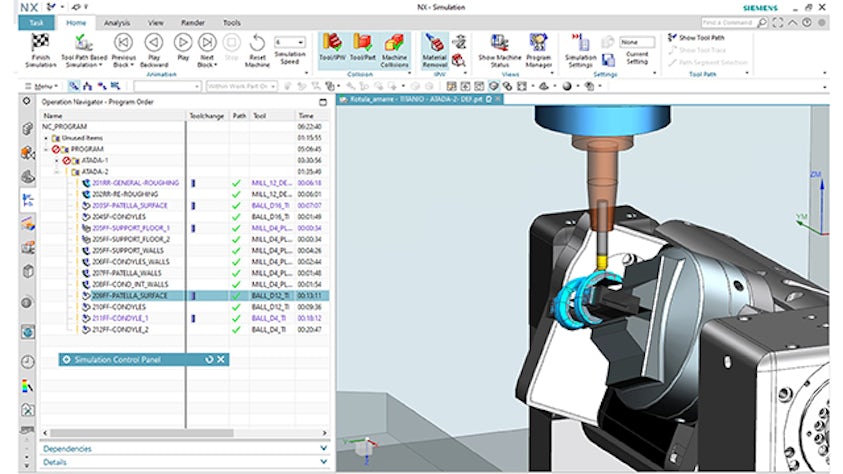Click the Find a Command search field
The width and height of the screenshot is (843, 474).
tap(728, 23)
